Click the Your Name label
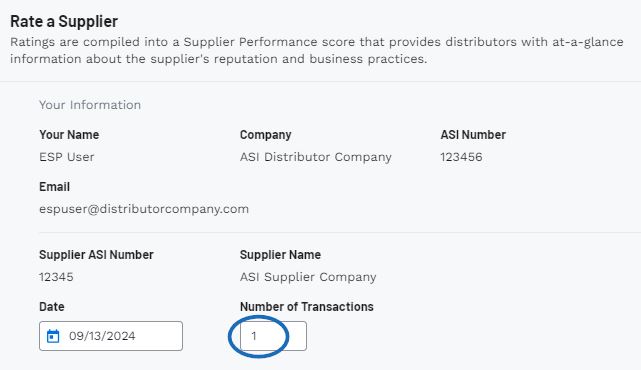The height and width of the screenshot is (370, 641). tap(69, 135)
